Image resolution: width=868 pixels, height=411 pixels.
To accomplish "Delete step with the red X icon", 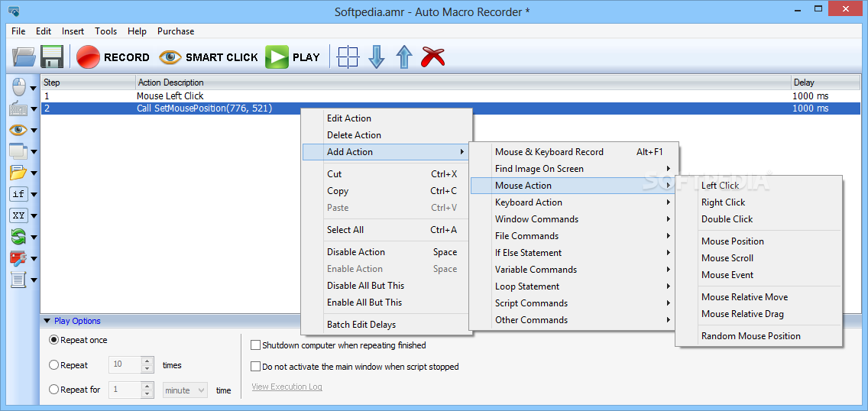I will pyautogui.click(x=433, y=57).
